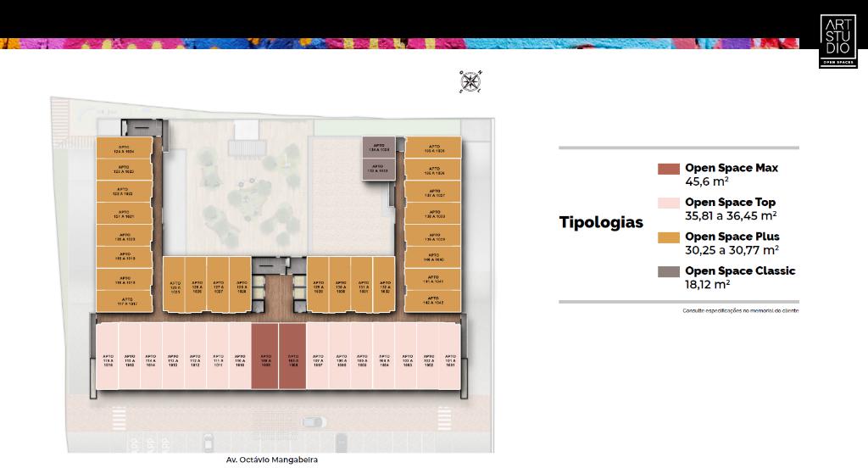Select gray Classic apartment 133
Viewport: 868px width, 468px height.
[378, 169]
